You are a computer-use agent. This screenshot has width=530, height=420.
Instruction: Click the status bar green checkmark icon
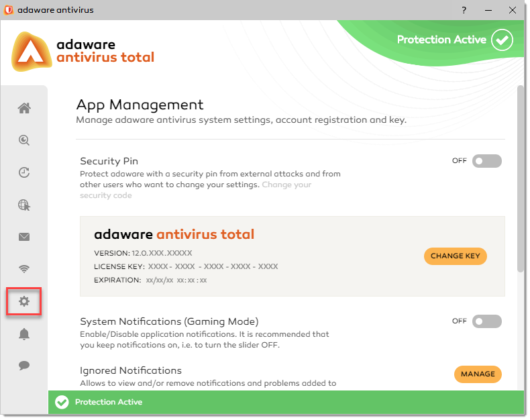coord(62,402)
